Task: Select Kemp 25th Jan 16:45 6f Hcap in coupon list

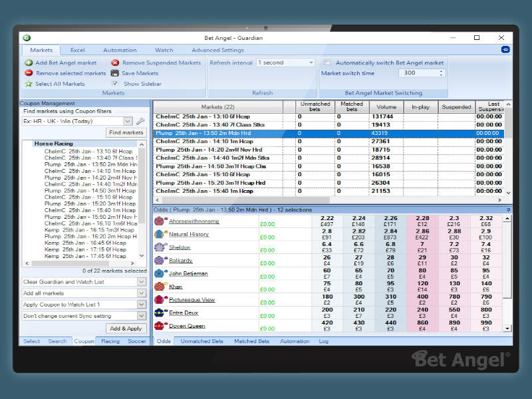Action: pos(85,243)
